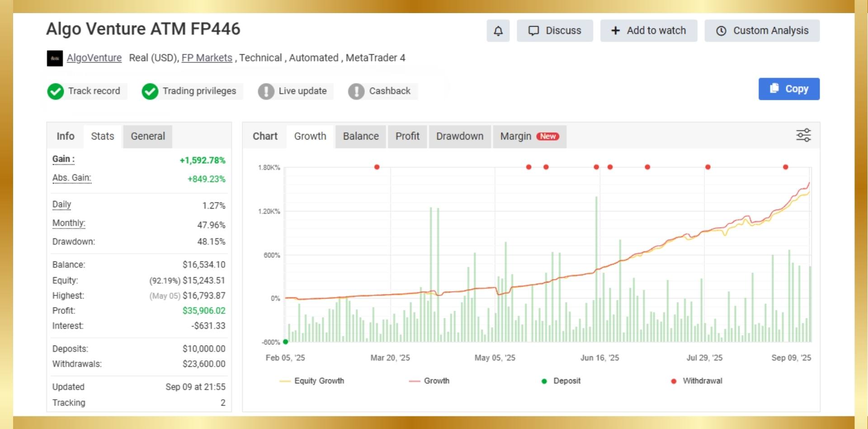
Task: Open the FP Markets broker link
Action: [207, 58]
